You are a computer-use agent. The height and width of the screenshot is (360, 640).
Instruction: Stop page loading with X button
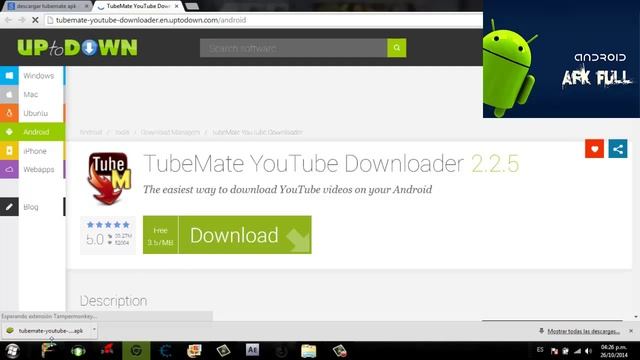(35, 20)
